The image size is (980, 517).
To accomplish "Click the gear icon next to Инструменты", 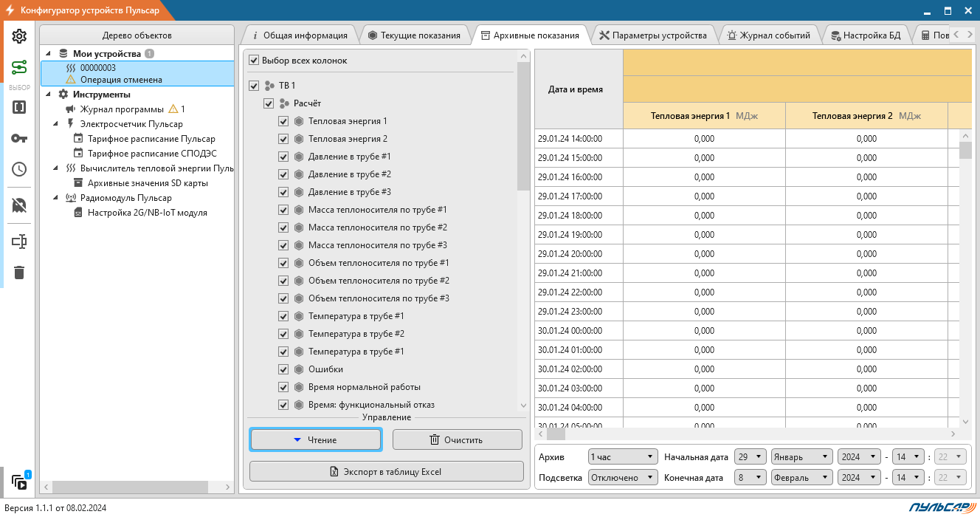I will point(63,95).
